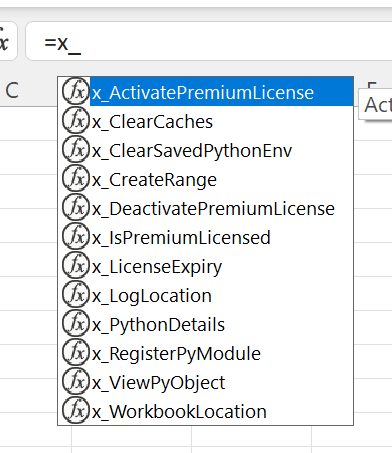Click the fx icon beside x_ViewPyObject

(76, 382)
